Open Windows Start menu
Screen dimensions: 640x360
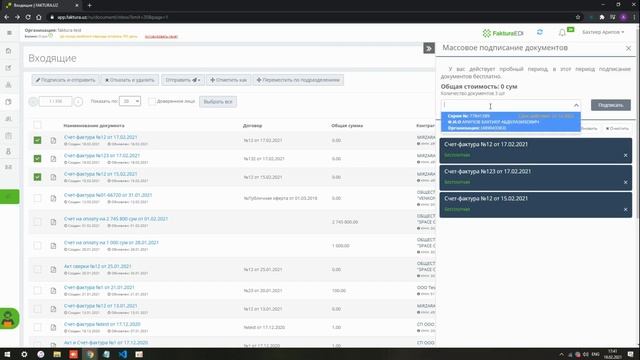(x=7, y=354)
